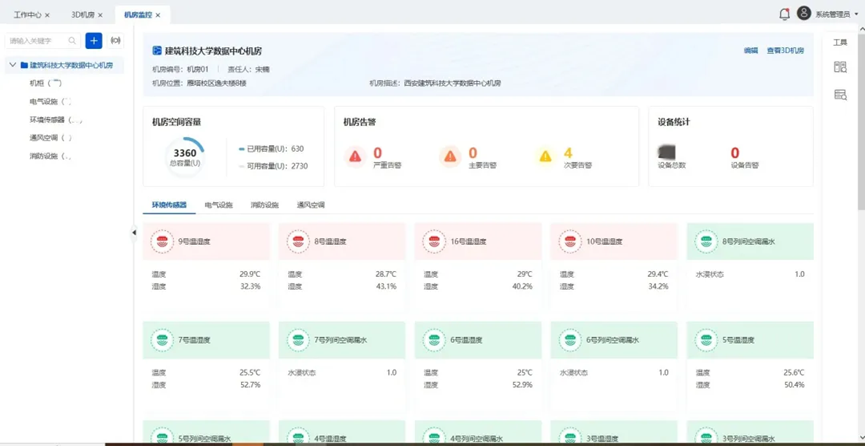Open the 系统管理员 user dropdown
This screenshot has width=865, height=446.
click(x=835, y=14)
